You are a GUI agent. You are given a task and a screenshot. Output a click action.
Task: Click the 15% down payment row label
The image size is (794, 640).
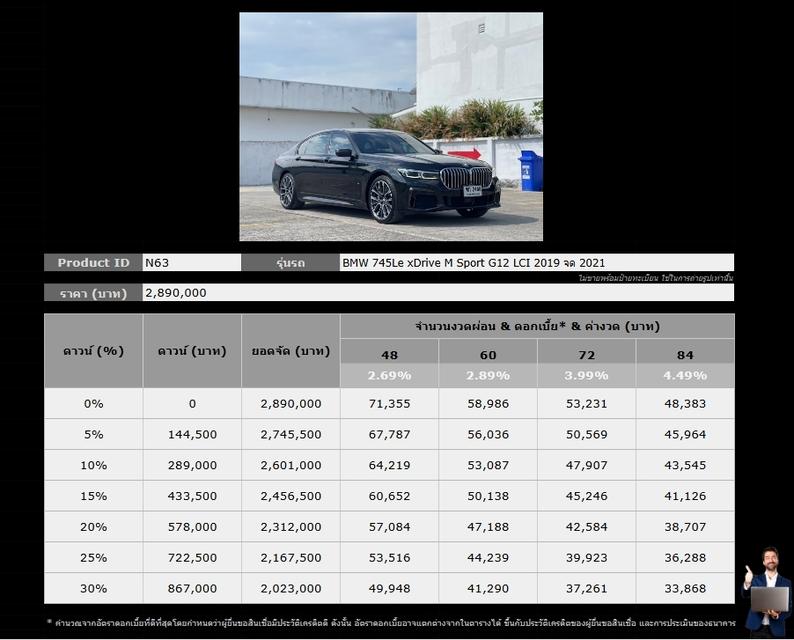93,496
